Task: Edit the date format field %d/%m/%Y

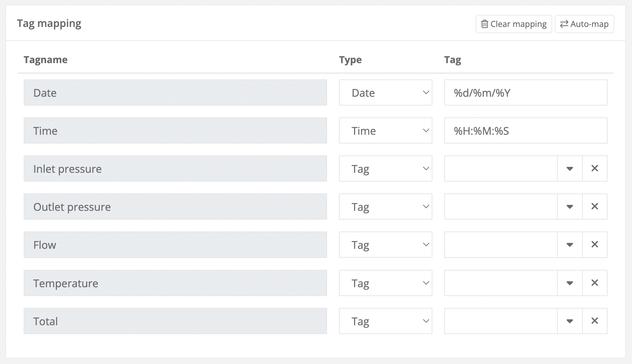Action: 526,93
